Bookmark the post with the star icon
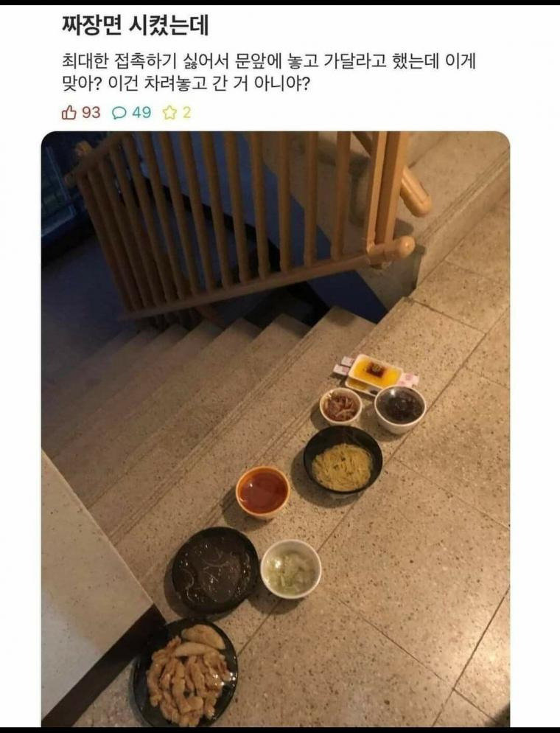Screen dimensions: 560x733 pos(169,113)
